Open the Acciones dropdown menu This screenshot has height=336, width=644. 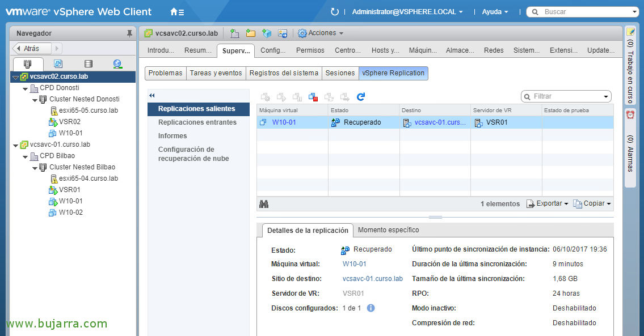pyautogui.click(x=326, y=33)
